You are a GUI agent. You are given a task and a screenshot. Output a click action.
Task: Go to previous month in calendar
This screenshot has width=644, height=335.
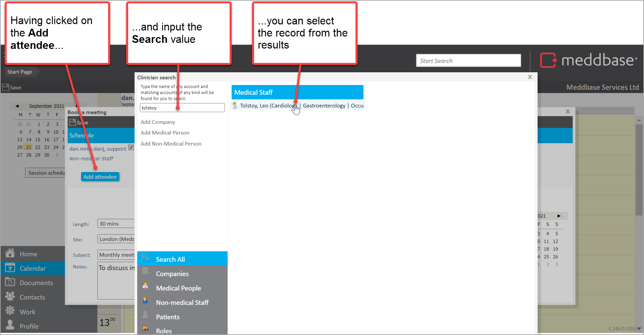(x=17, y=106)
